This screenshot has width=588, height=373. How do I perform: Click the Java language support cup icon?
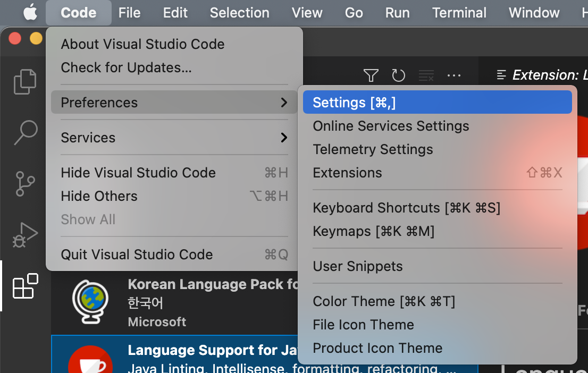[x=90, y=359]
